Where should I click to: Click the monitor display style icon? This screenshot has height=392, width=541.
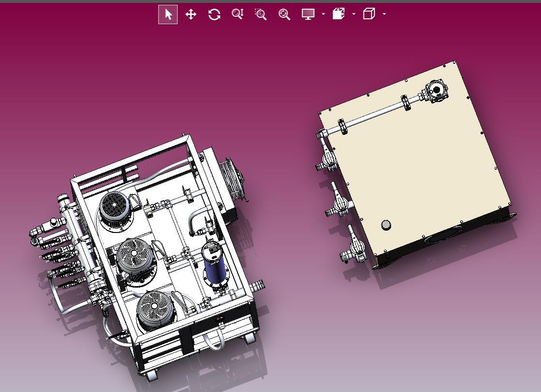pos(308,15)
